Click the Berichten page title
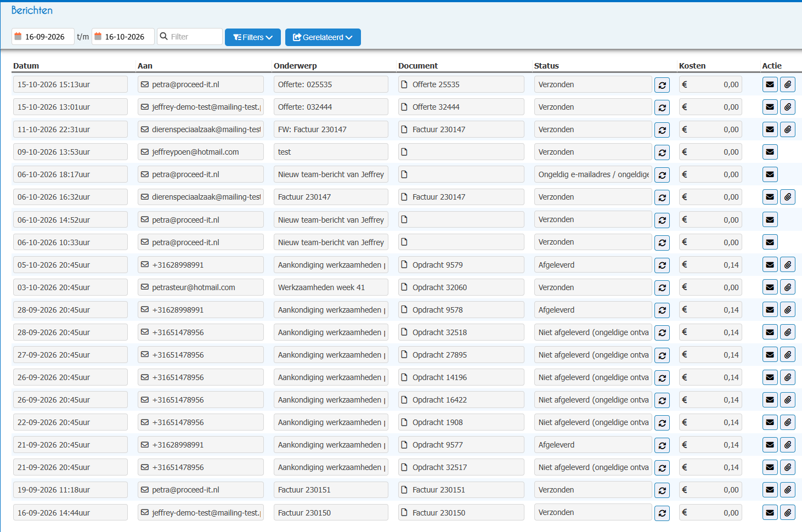 (x=32, y=10)
